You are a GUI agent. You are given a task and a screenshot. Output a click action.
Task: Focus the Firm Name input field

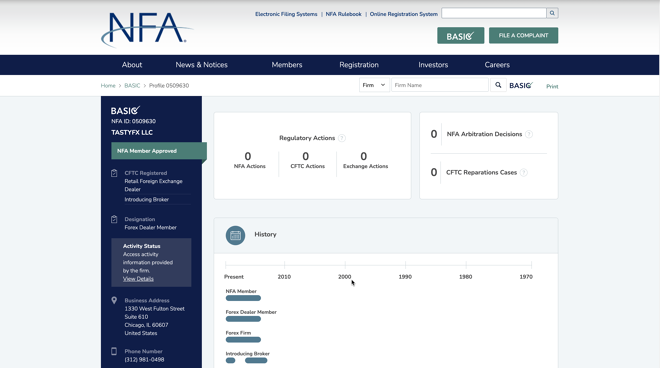click(x=440, y=85)
